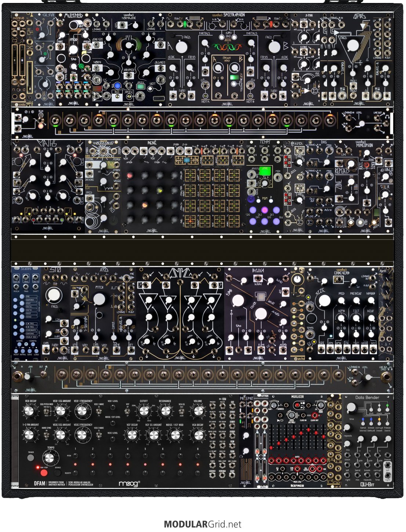Click the grey TRIGGER button on the DFAM
The width and height of the screenshot is (406, 532).
(30, 458)
